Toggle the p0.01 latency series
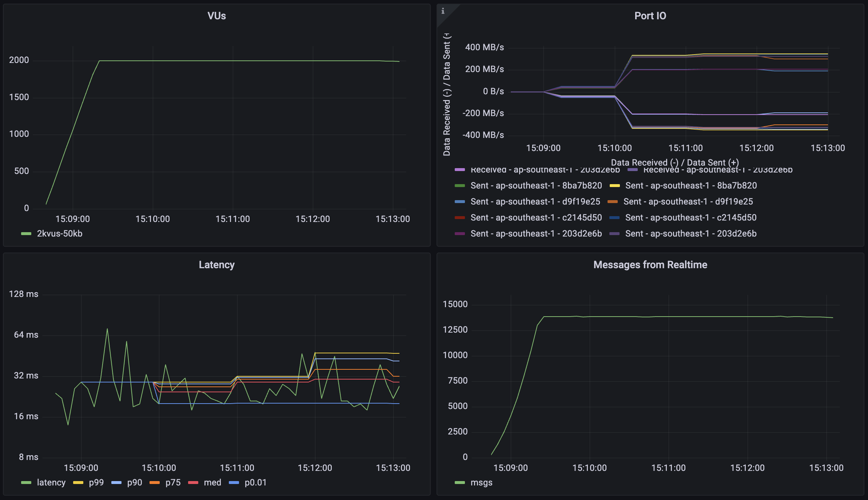Image resolution: width=868 pixels, height=500 pixels. coord(256,483)
